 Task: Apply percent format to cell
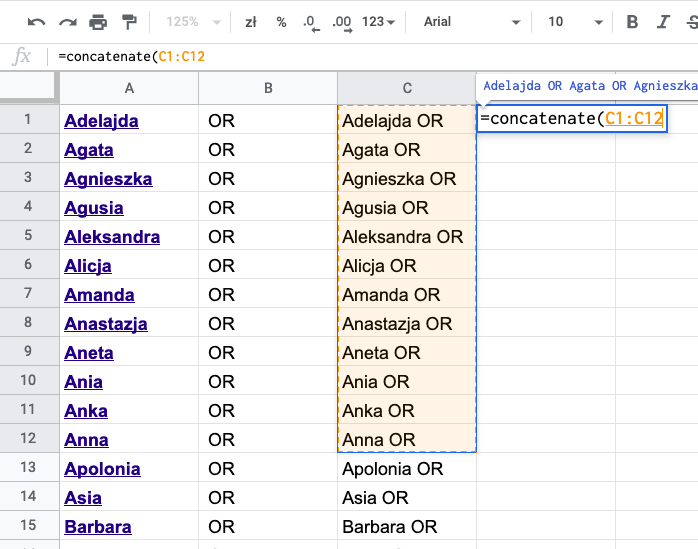[281, 22]
